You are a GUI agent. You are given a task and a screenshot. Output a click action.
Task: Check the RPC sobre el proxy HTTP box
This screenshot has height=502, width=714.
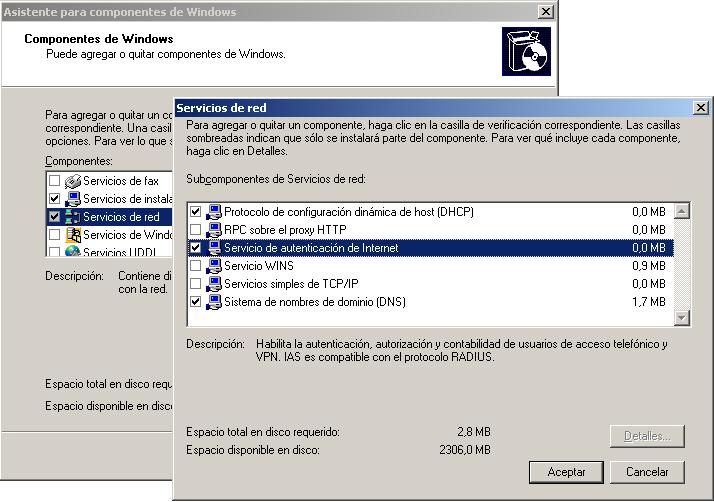(x=195, y=230)
